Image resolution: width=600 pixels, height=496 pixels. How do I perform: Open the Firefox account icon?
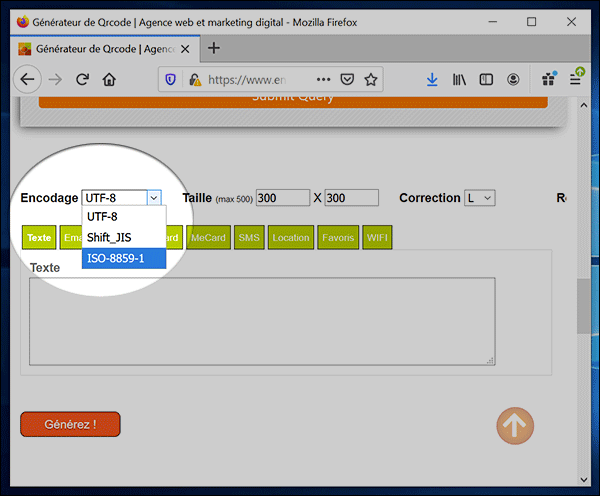[x=513, y=79]
